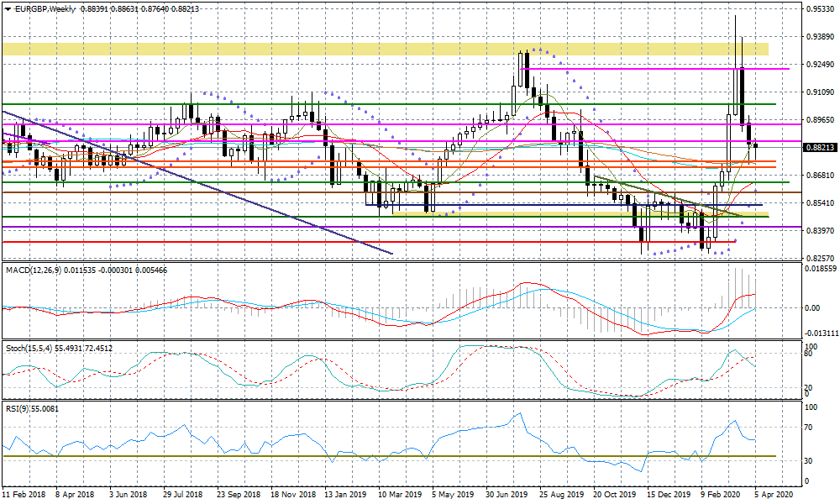This screenshot has height=504, width=840.
Task: Click MACD scale zero value 0.00
Action: [812, 308]
